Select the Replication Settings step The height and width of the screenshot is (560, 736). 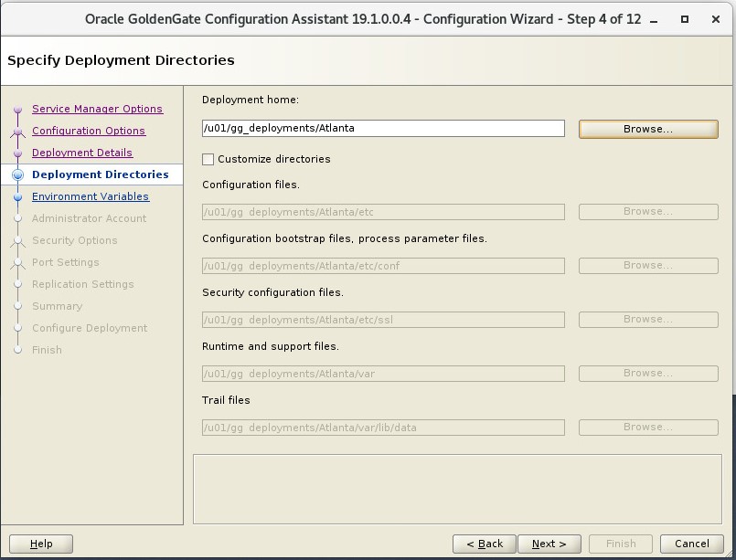point(82,284)
